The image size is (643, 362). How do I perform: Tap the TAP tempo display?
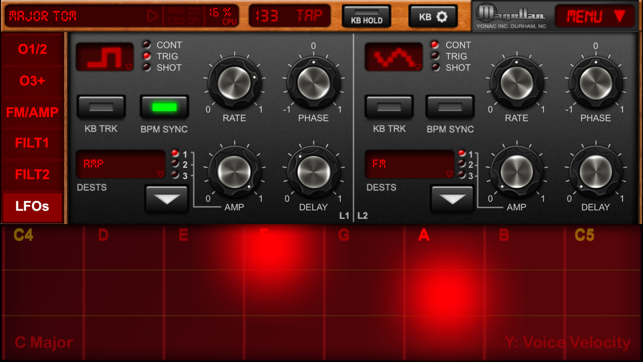310,16
